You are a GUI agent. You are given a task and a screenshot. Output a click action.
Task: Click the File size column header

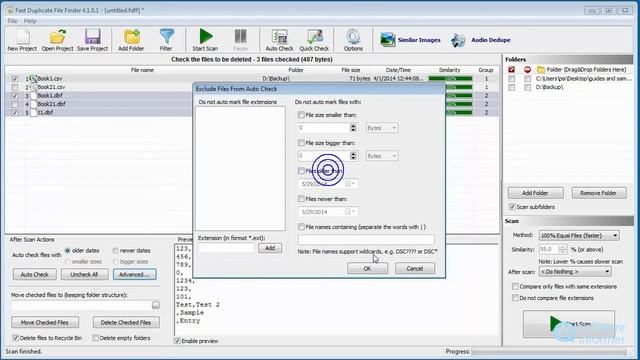tap(351, 70)
